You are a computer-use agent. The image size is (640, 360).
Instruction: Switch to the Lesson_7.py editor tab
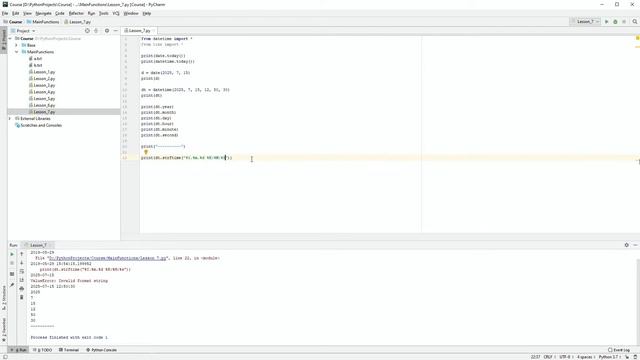pyautogui.click(x=139, y=31)
